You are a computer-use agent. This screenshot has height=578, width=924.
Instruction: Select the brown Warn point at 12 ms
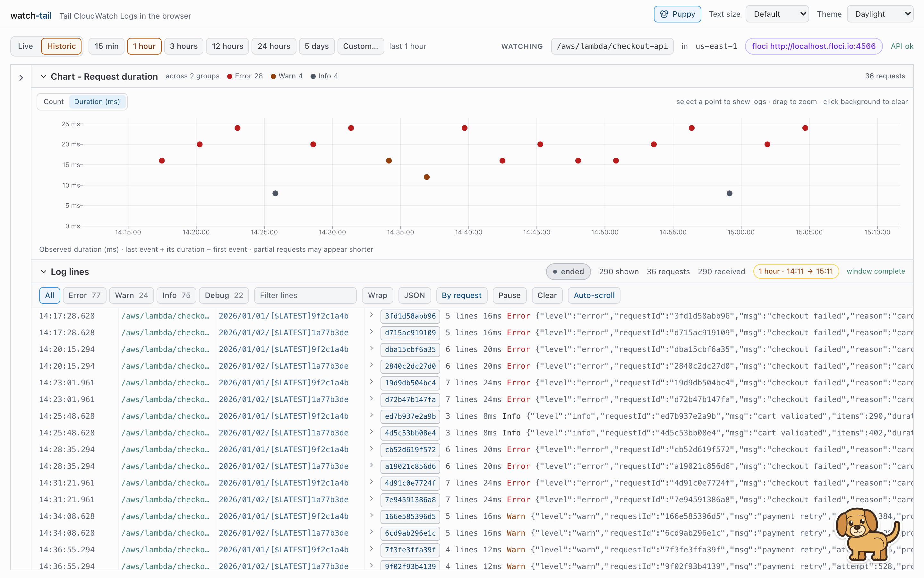(x=427, y=177)
